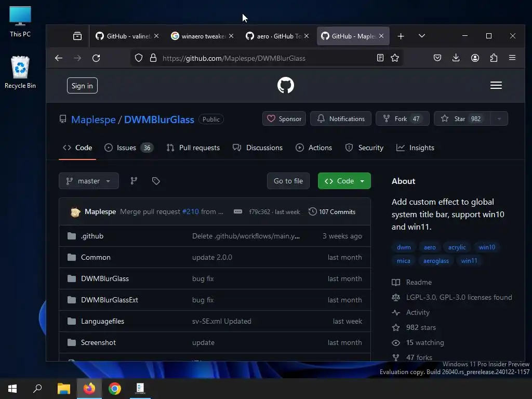Click Go to file button

288,181
